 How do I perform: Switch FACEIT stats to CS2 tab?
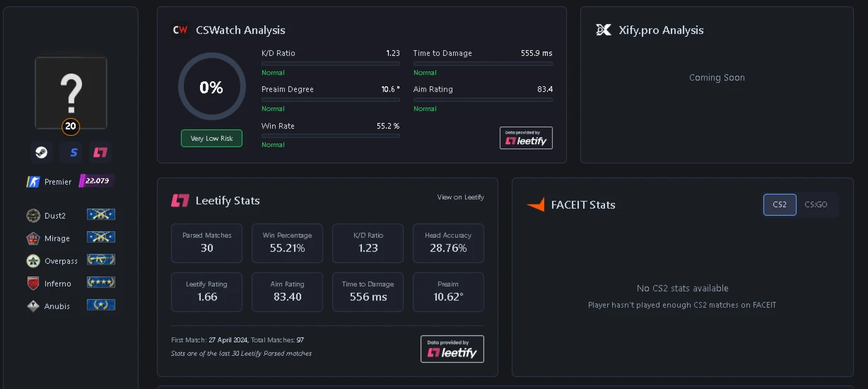780,204
